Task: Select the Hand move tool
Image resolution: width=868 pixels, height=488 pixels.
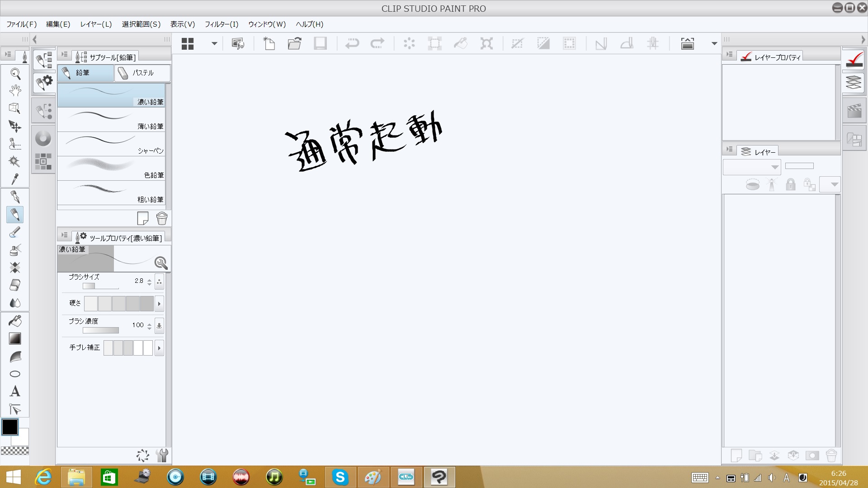Action: [15, 91]
